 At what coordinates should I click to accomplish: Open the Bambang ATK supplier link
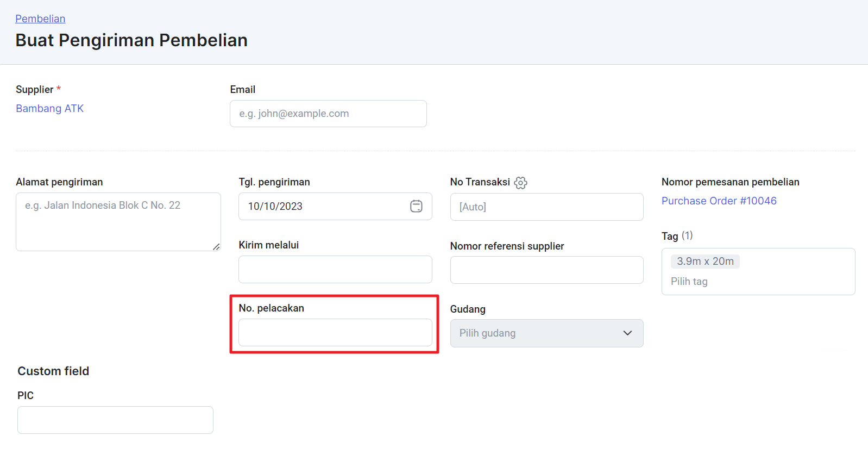(x=49, y=108)
